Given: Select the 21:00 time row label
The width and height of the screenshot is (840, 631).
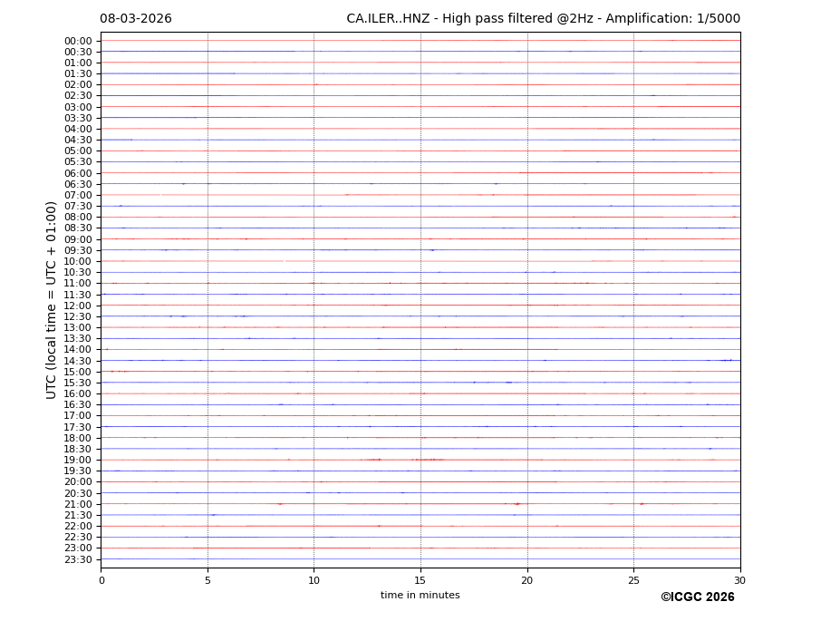Looking at the screenshot, I should pyautogui.click(x=77, y=504).
